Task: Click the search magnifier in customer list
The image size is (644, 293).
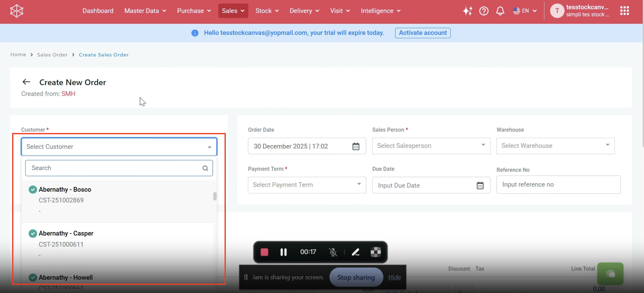Action: [205, 168]
